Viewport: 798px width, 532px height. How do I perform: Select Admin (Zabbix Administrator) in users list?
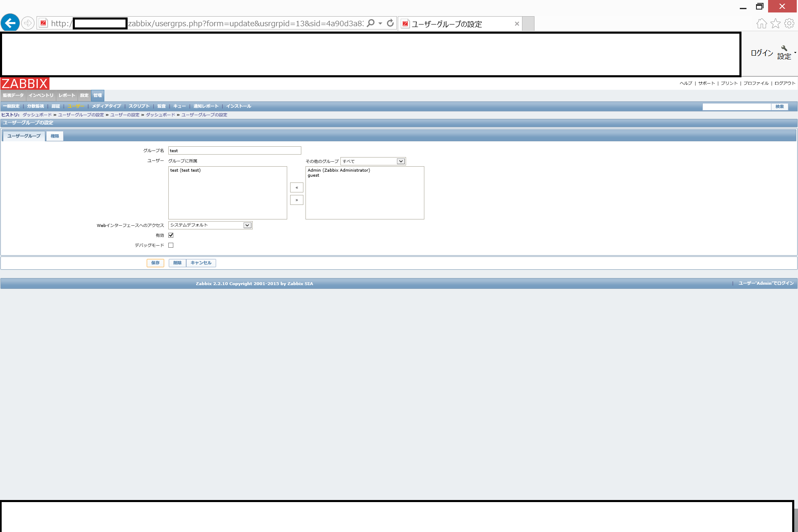(339, 170)
